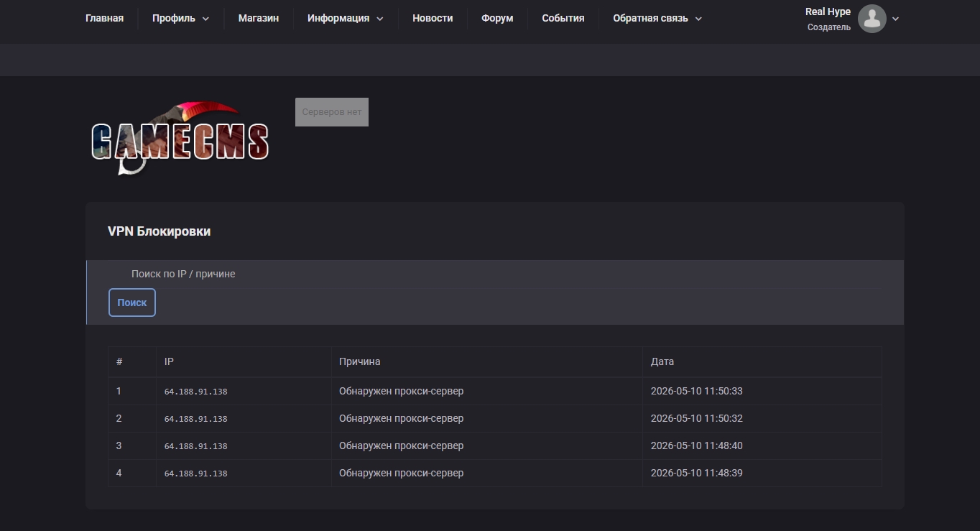
Task: Click reason Обнаружен прокси-сервер in row 3
Action: pyautogui.click(x=402, y=445)
